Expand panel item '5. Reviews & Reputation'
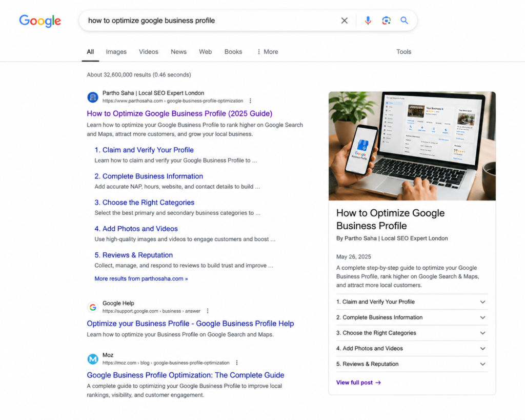The height and width of the screenshot is (420, 525). 412,364
